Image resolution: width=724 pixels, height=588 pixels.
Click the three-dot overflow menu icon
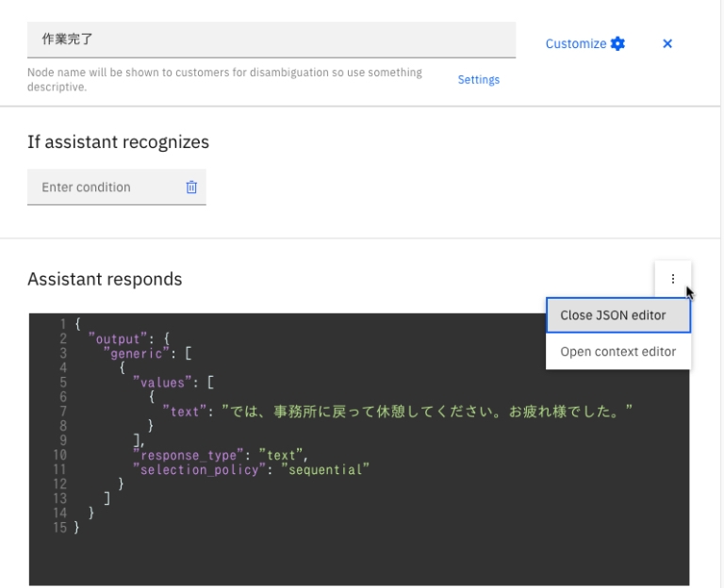[x=673, y=279]
